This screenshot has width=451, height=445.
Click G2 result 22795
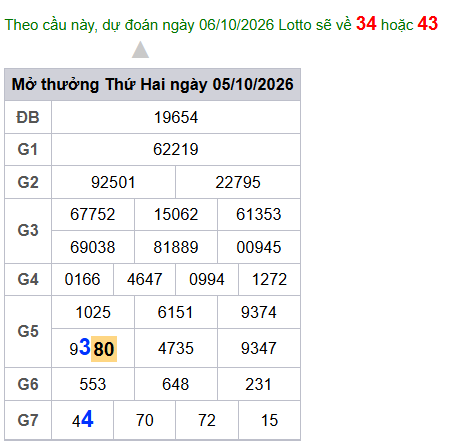coord(238,182)
